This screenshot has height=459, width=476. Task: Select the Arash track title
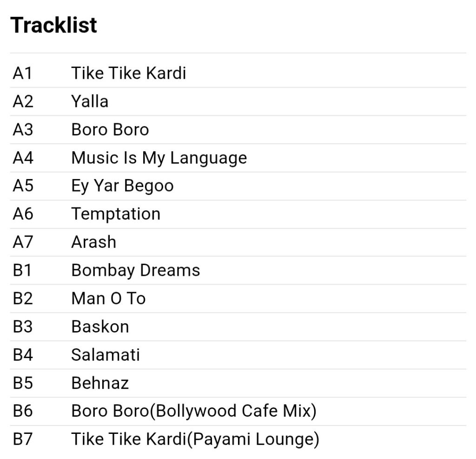(x=94, y=242)
